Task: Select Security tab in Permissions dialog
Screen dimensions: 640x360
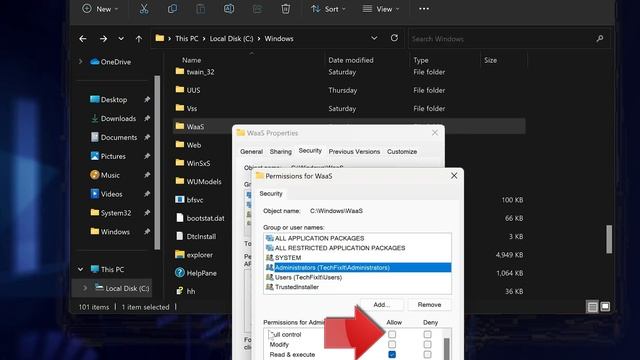Action: click(x=271, y=193)
